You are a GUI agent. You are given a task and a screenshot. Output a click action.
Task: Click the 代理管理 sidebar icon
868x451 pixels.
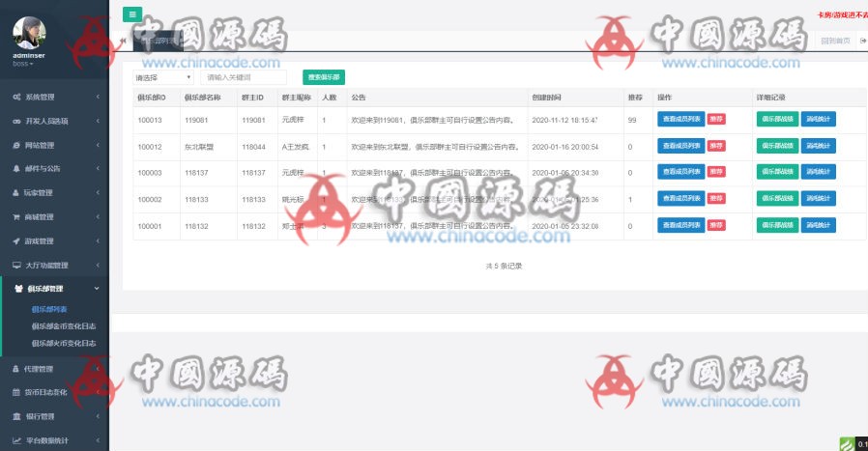16,369
